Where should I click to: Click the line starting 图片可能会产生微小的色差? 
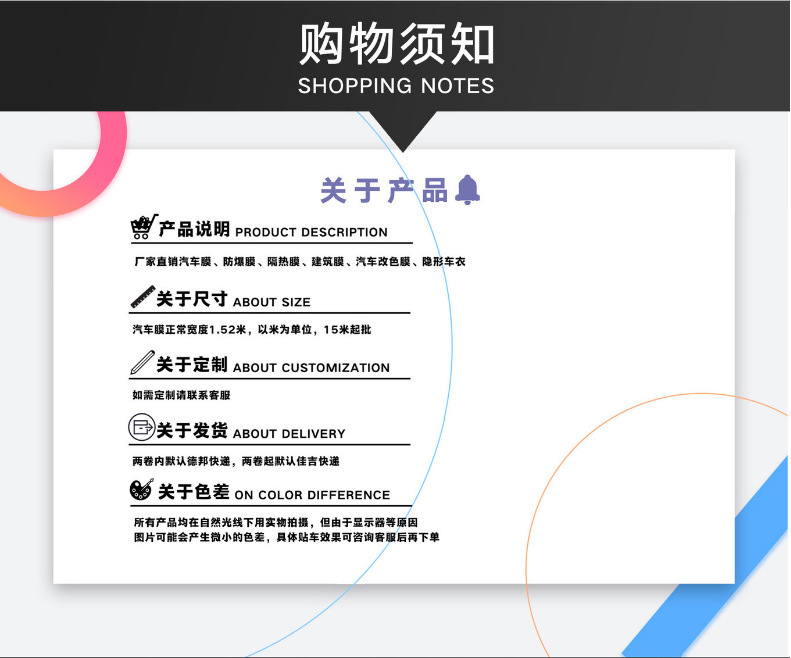click(287, 537)
